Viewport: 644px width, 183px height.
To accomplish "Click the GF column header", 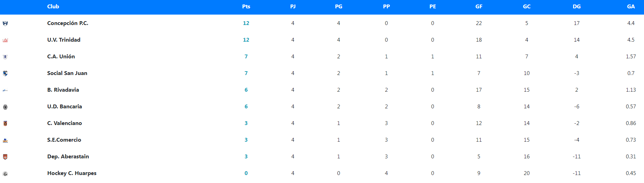I will pos(479,7).
